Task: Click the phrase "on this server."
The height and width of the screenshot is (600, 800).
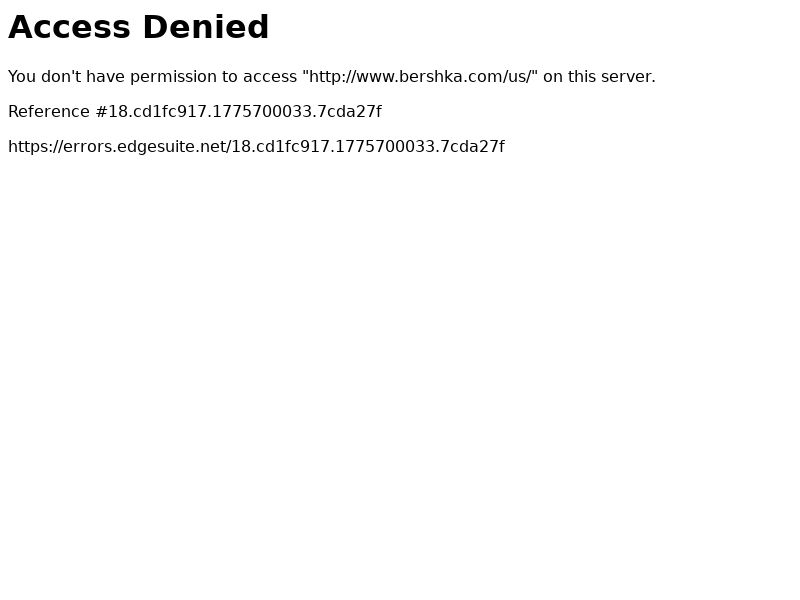Action: point(599,77)
